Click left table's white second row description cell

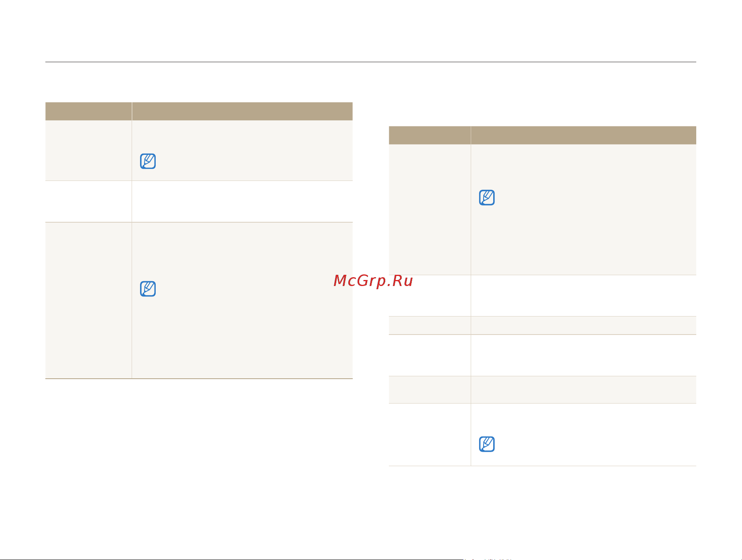tap(242, 201)
